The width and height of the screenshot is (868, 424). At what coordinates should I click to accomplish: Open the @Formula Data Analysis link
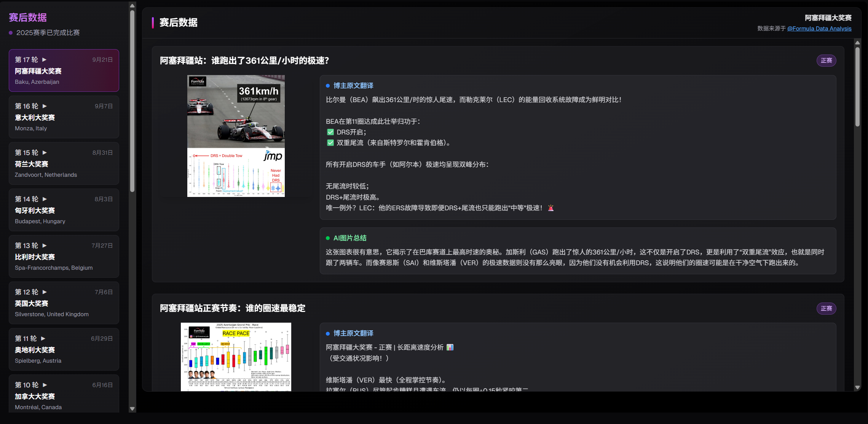pos(819,28)
